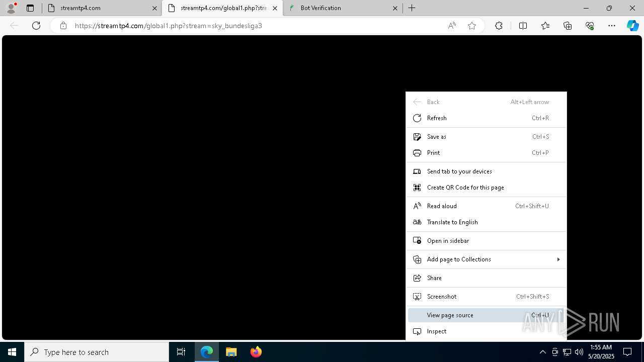644x362 pixels.
Task: Choose Open in sidebar
Action: (486, 241)
